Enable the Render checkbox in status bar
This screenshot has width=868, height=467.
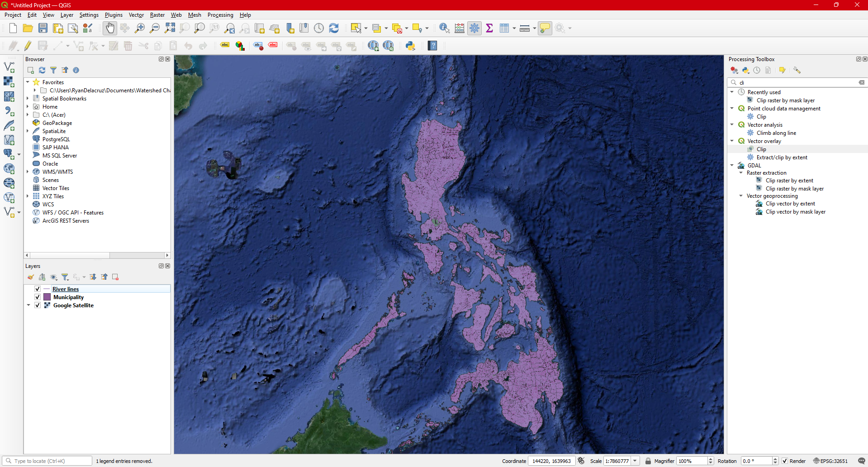click(x=786, y=461)
